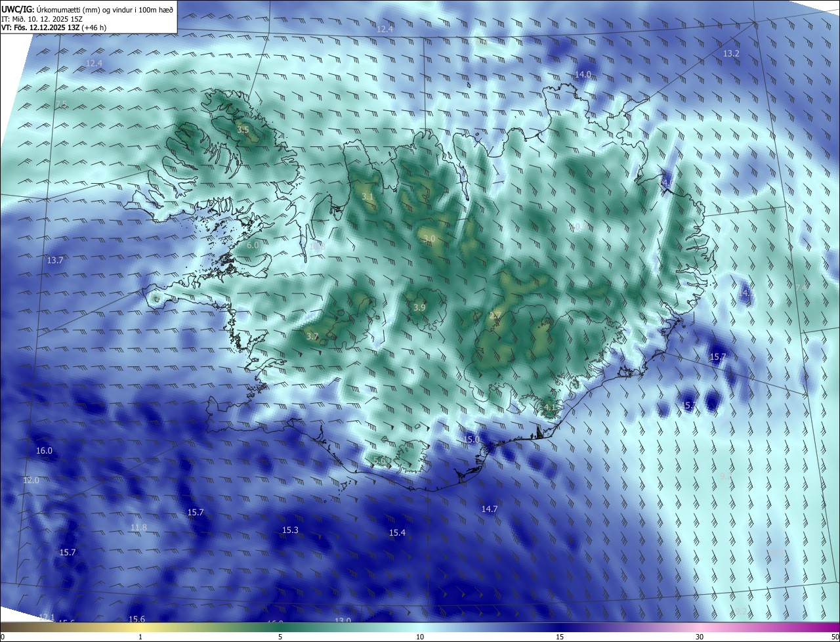
Task: Click the '13.7' value label
Action: coord(55,261)
